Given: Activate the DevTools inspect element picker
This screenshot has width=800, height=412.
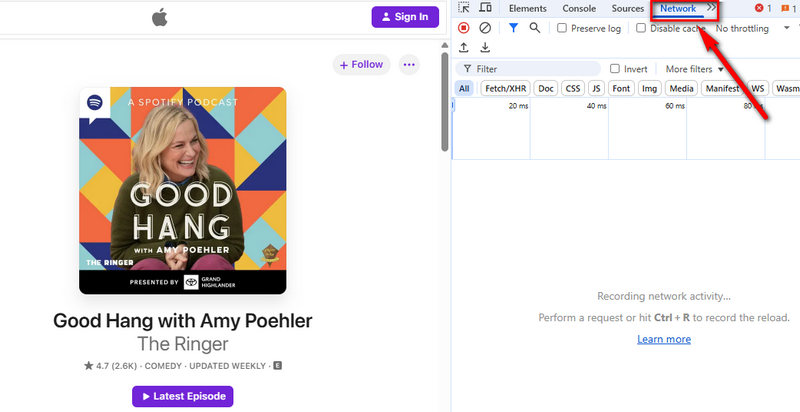Looking at the screenshot, I should click(463, 8).
